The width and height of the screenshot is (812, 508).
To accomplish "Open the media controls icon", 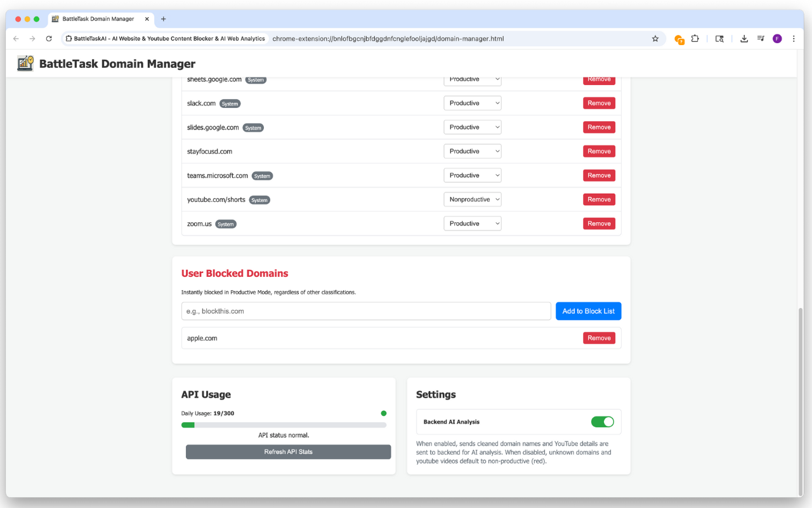I will click(761, 39).
